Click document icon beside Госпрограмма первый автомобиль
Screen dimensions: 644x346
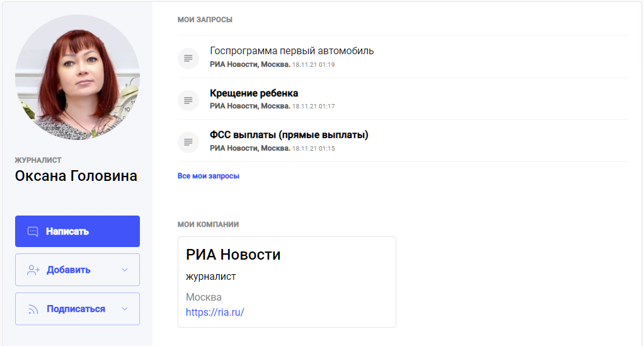coord(188,58)
